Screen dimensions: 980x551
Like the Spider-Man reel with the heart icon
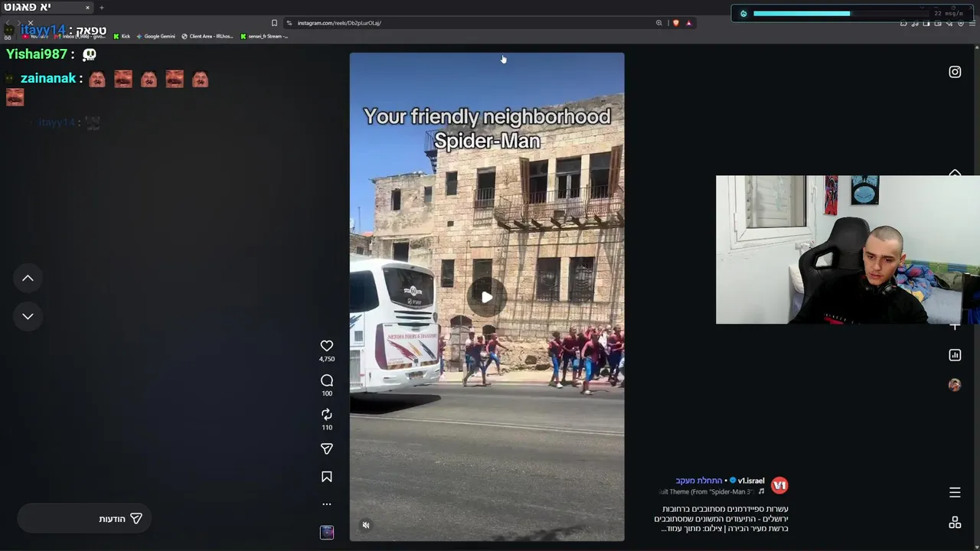tap(327, 346)
